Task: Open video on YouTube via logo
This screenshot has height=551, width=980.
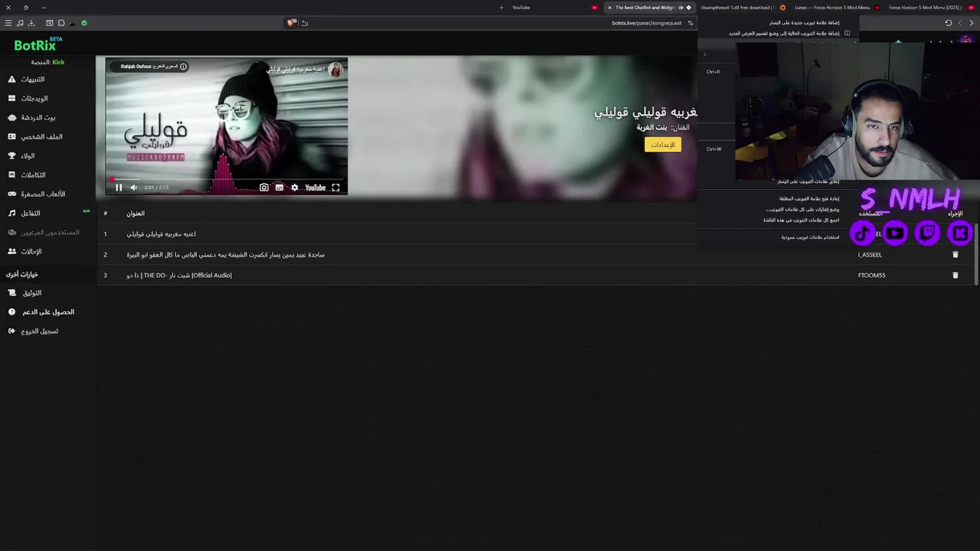Action: coord(315,187)
